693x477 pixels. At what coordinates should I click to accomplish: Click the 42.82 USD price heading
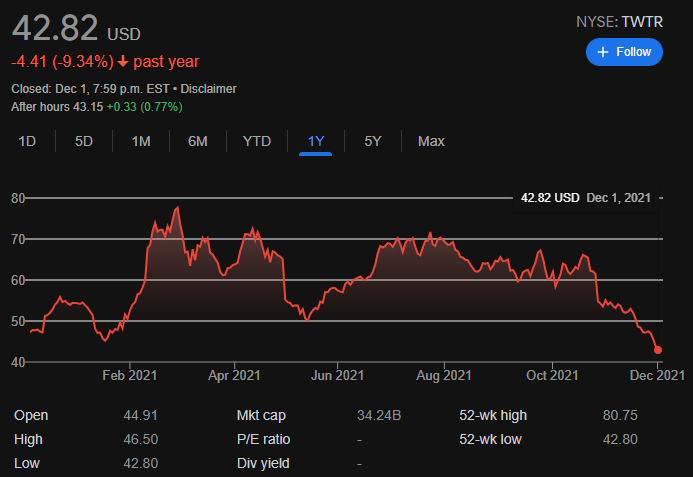click(76, 28)
